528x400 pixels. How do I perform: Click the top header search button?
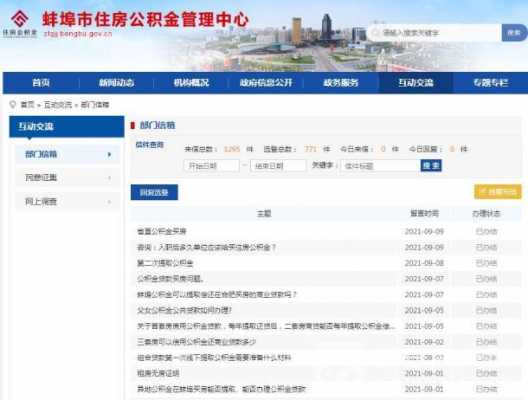[x=514, y=33]
